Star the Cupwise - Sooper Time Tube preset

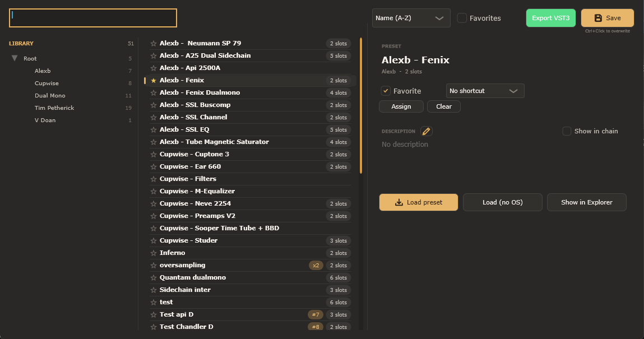tap(154, 228)
